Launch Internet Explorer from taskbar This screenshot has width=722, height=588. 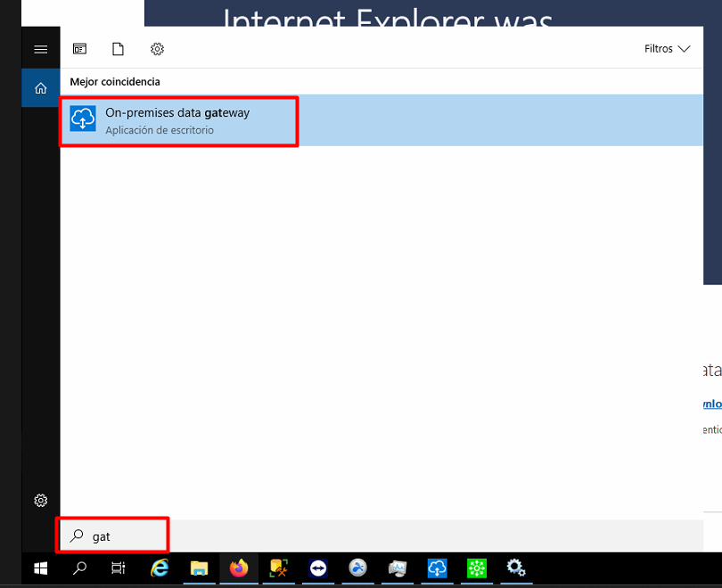tap(160, 568)
